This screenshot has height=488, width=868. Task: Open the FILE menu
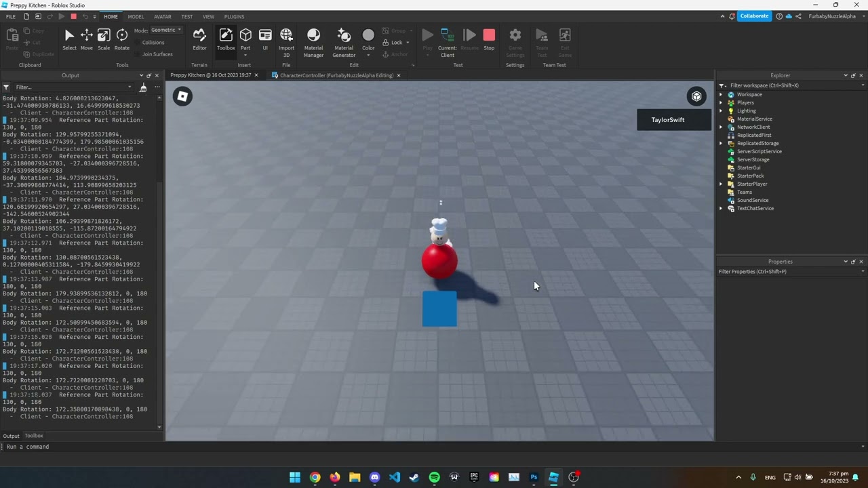[x=11, y=16]
